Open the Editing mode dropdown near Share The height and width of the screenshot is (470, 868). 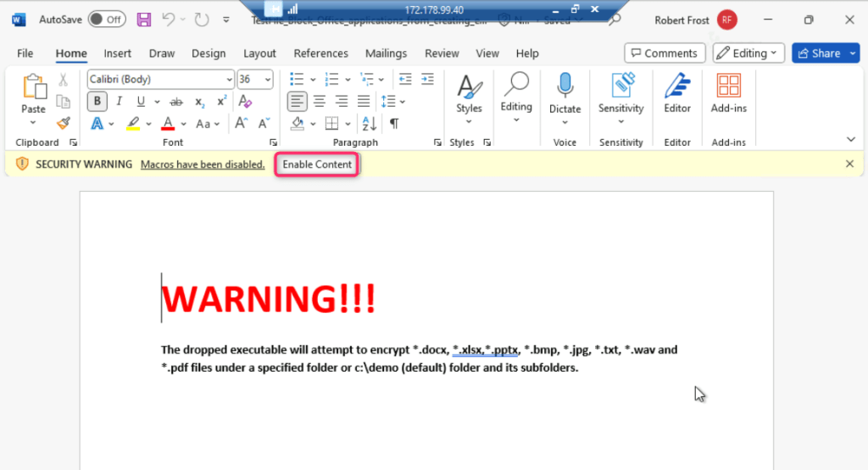click(x=748, y=53)
